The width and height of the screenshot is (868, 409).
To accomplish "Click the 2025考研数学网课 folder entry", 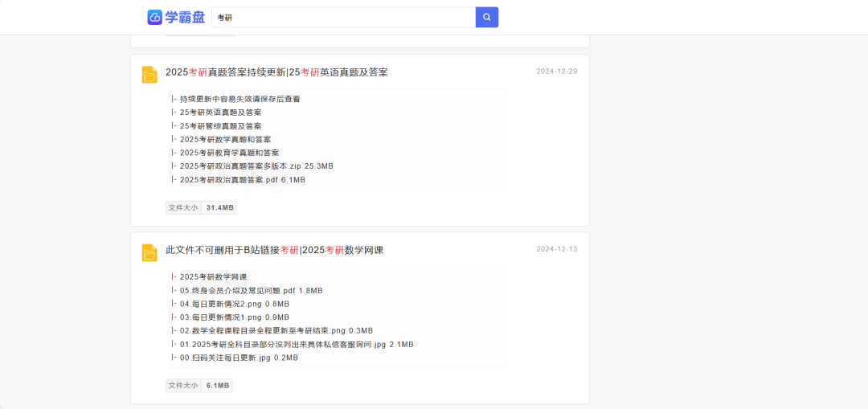I will (213, 277).
